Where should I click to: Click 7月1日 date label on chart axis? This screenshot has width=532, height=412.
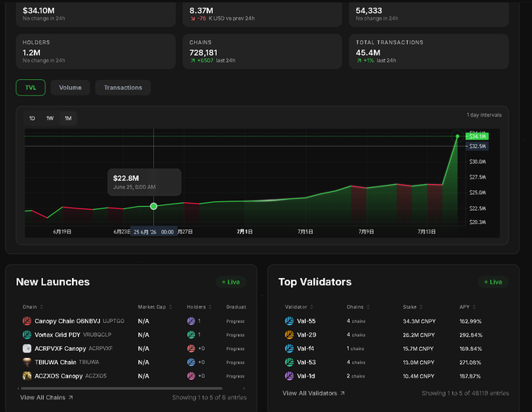(x=245, y=232)
